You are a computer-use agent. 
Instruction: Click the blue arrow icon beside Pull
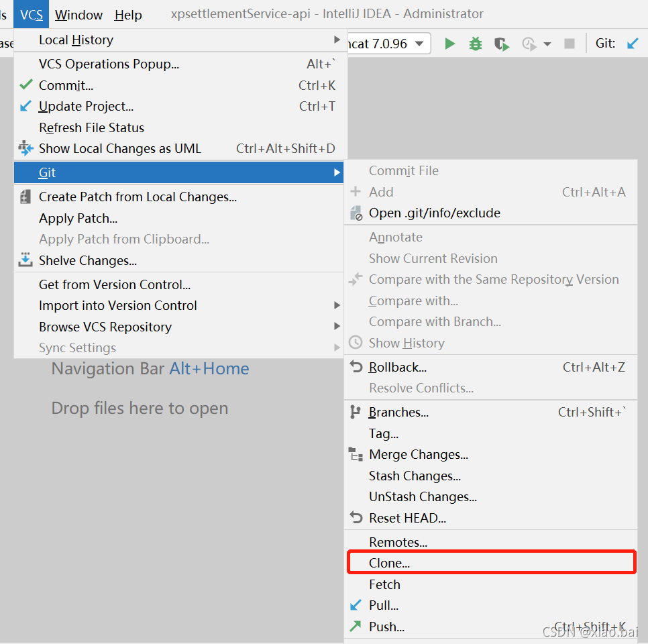point(356,605)
